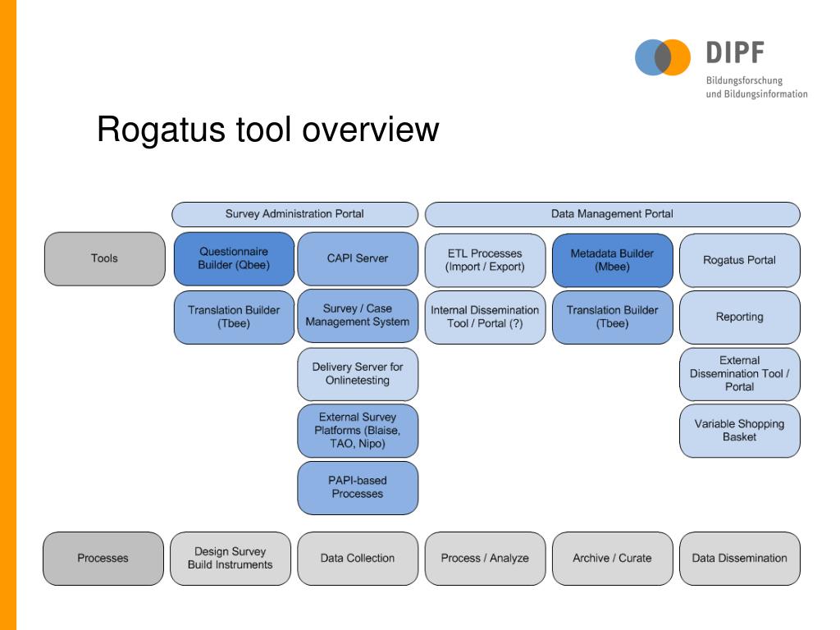Click the CAPI Server box

point(358,258)
